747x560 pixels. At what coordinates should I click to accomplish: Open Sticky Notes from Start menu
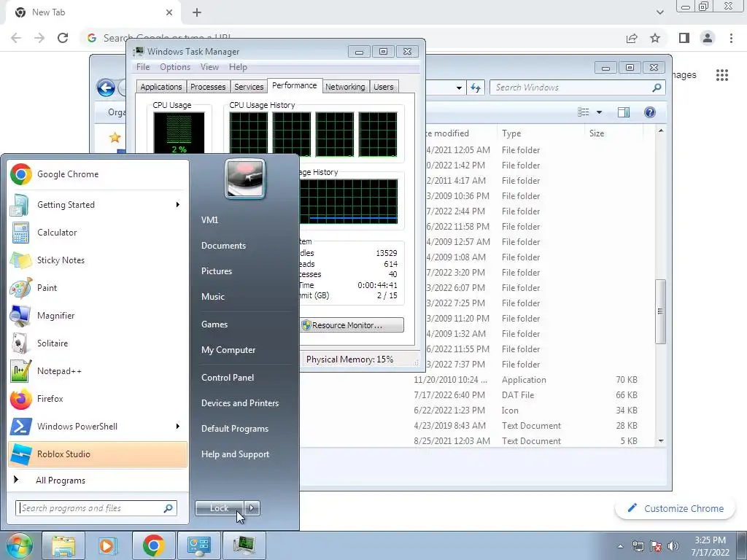(x=98, y=260)
